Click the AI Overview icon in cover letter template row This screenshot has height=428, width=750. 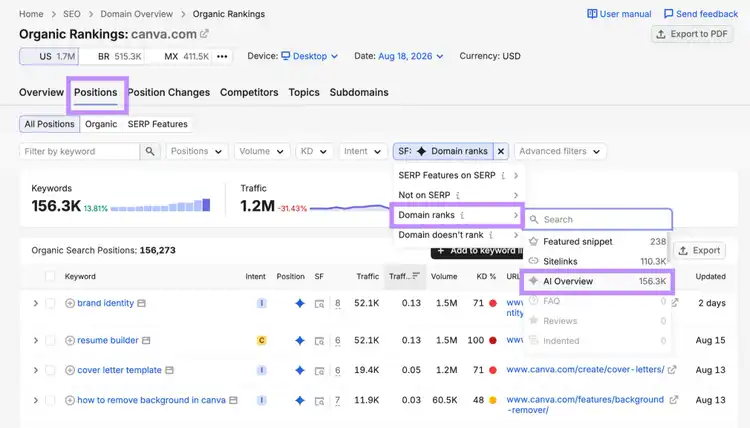click(300, 370)
